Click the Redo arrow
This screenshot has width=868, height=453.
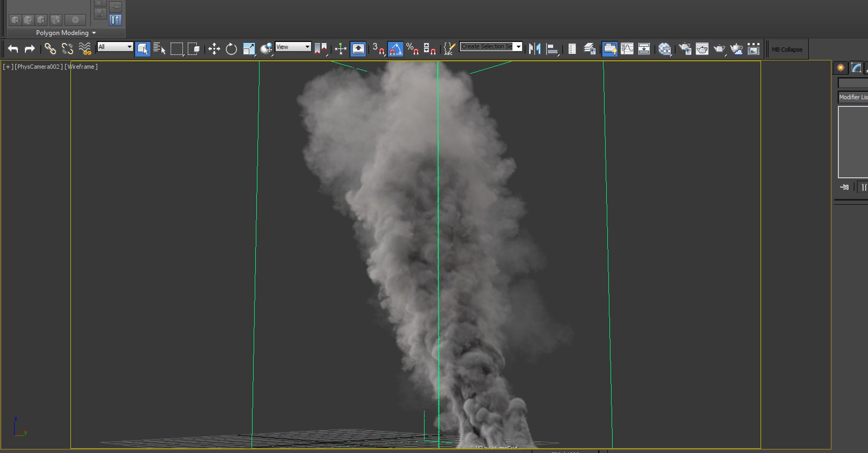(30, 49)
